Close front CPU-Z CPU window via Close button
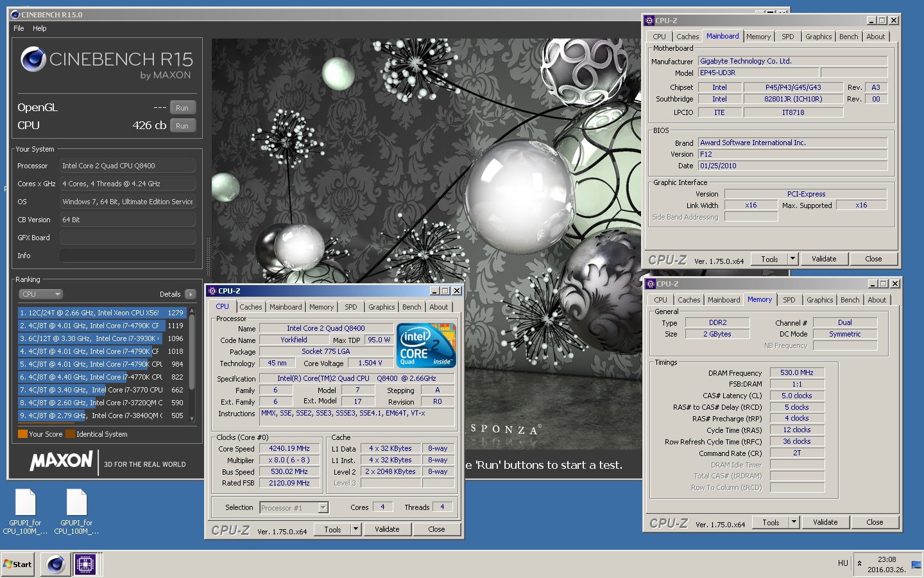The height and width of the screenshot is (578, 924). (436, 530)
